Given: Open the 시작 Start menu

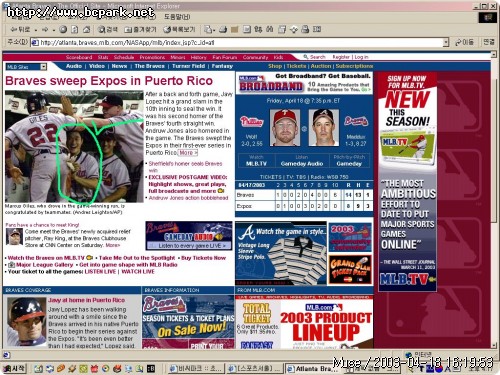Looking at the screenshot, I should coord(14,368).
